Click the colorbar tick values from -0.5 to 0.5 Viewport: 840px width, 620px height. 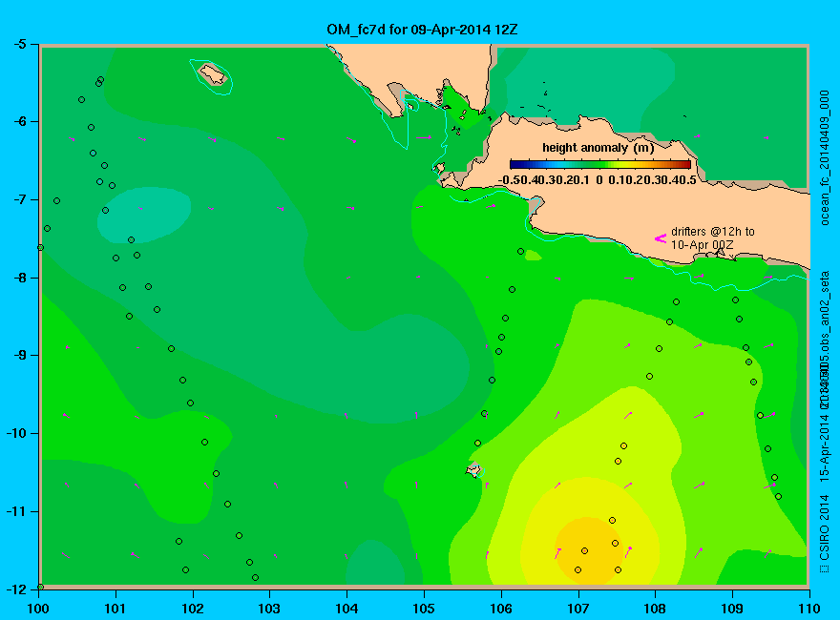[x=598, y=180]
